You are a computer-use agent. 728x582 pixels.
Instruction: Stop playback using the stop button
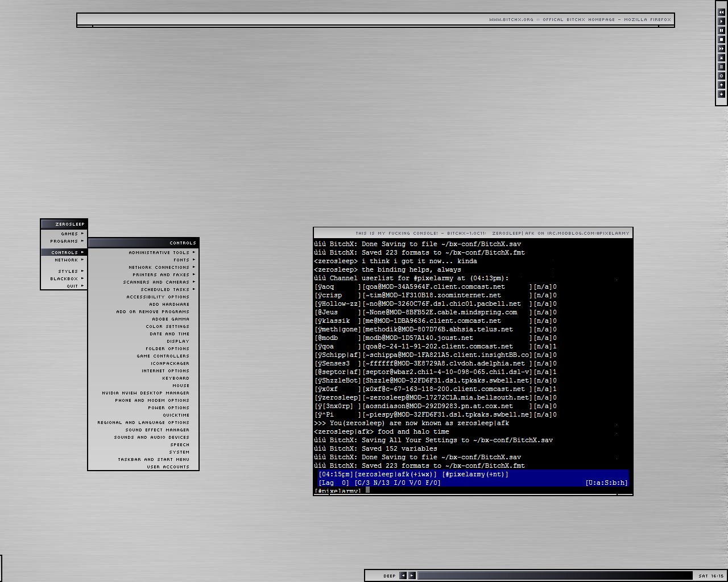722,39
